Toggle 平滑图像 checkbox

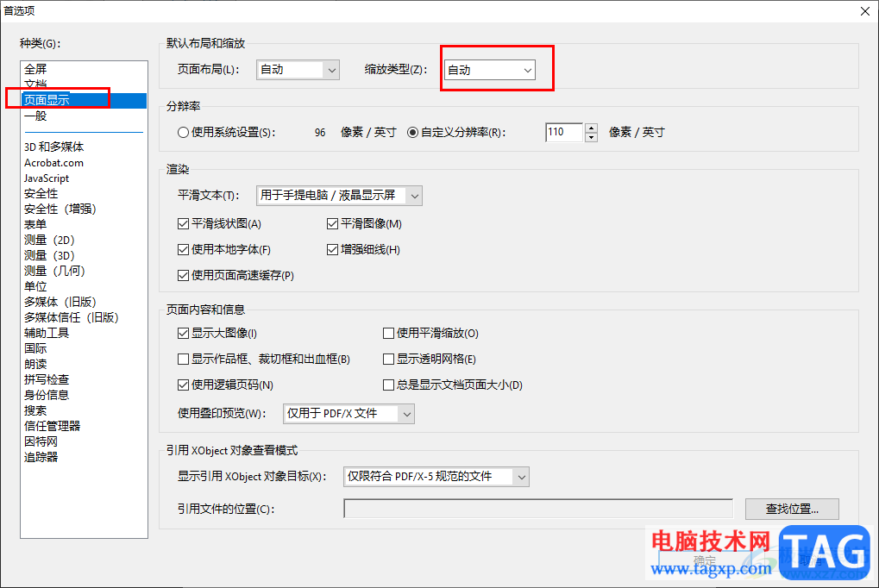[332, 224]
